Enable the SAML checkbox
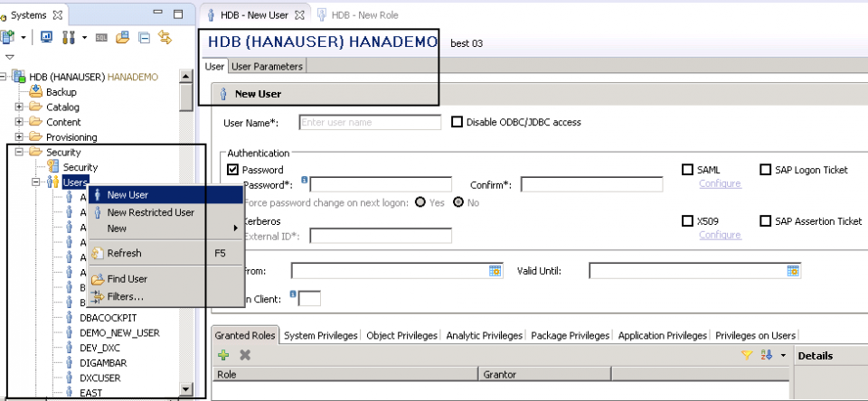This screenshot has width=868, height=401. [x=687, y=170]
